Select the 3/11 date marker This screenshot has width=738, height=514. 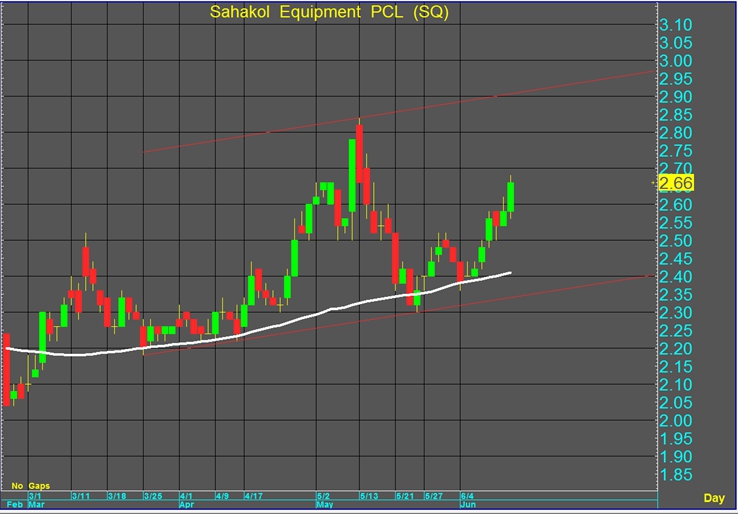(x=81, y=496)
